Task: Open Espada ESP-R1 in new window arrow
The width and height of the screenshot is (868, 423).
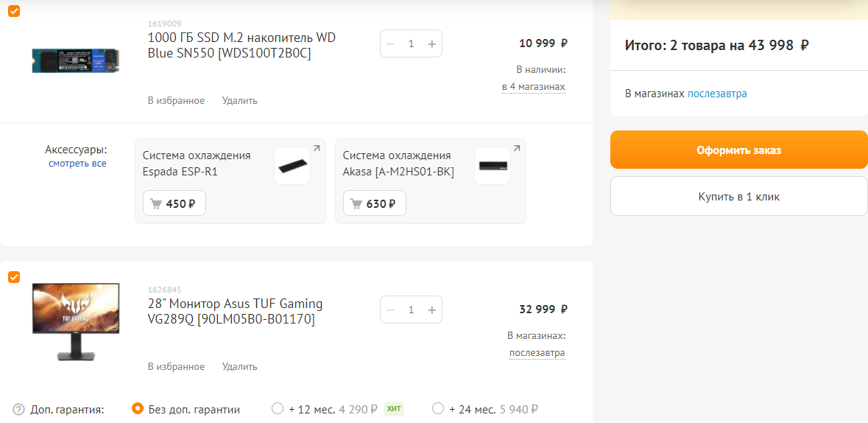Action: (317, 149)
